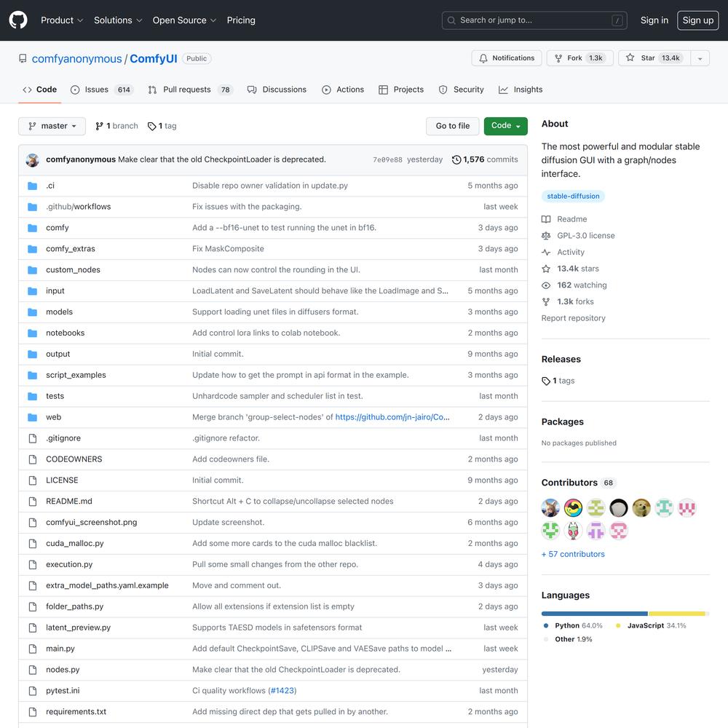The width and height of the screenshot is (728, 728).
Task: Click the JavaScript segment of language bar
Action: [x=677, y=614]
